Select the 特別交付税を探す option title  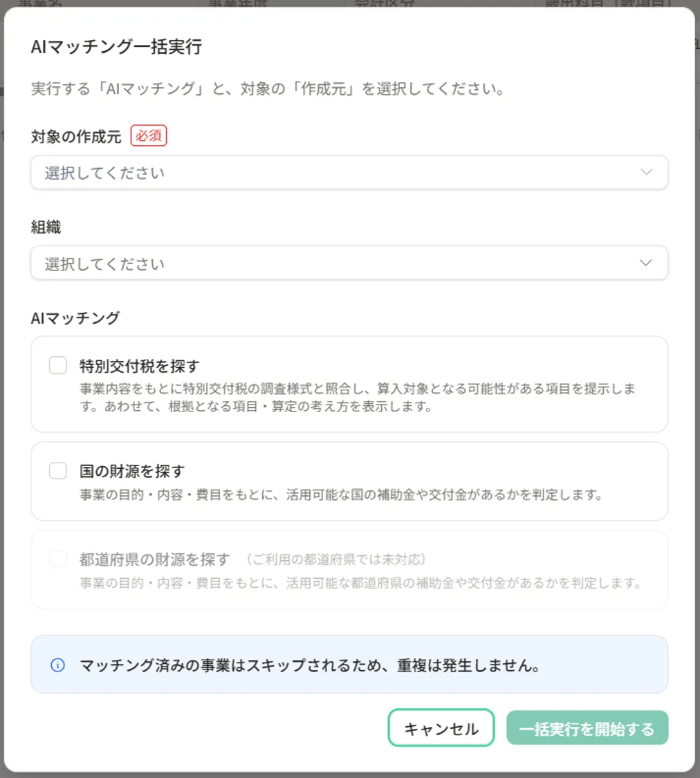click(140, 366)
